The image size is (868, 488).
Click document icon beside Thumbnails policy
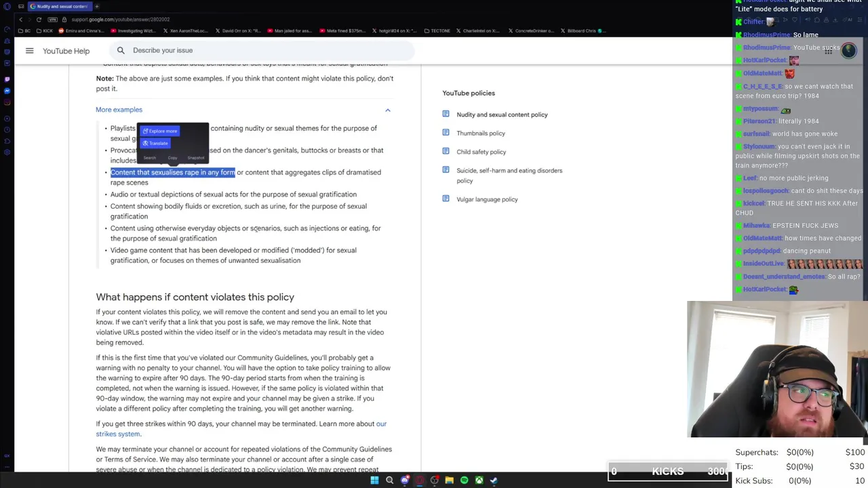(446, 133)
